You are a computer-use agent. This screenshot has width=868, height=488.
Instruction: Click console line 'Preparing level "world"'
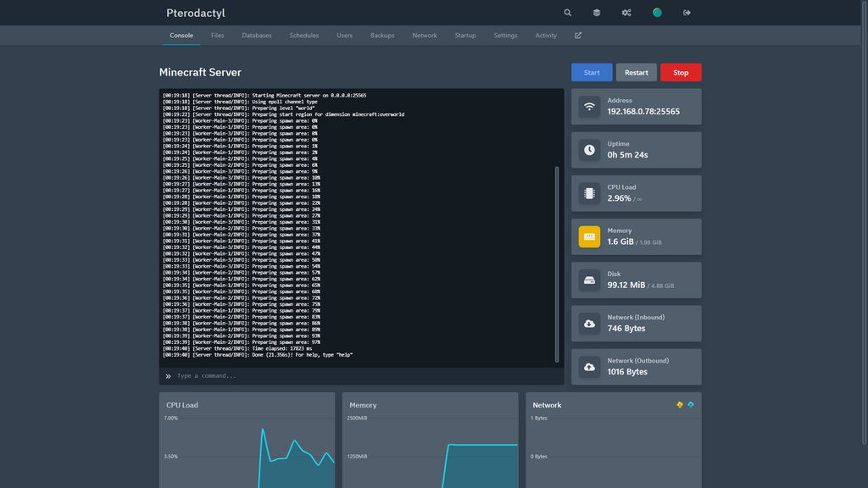[x=238, y=108]
